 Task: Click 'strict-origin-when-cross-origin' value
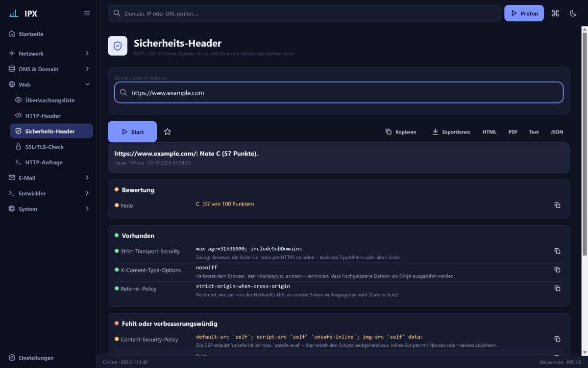point(243,286)
